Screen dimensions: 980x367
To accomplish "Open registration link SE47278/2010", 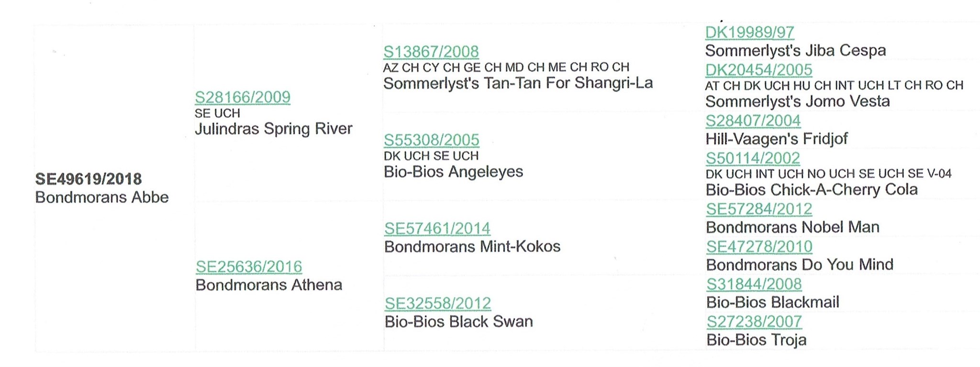I will (x=759, y=247).
